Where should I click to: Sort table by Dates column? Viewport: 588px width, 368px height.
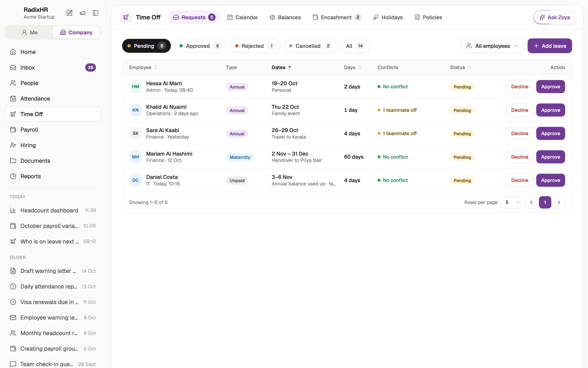click(281, 67)
